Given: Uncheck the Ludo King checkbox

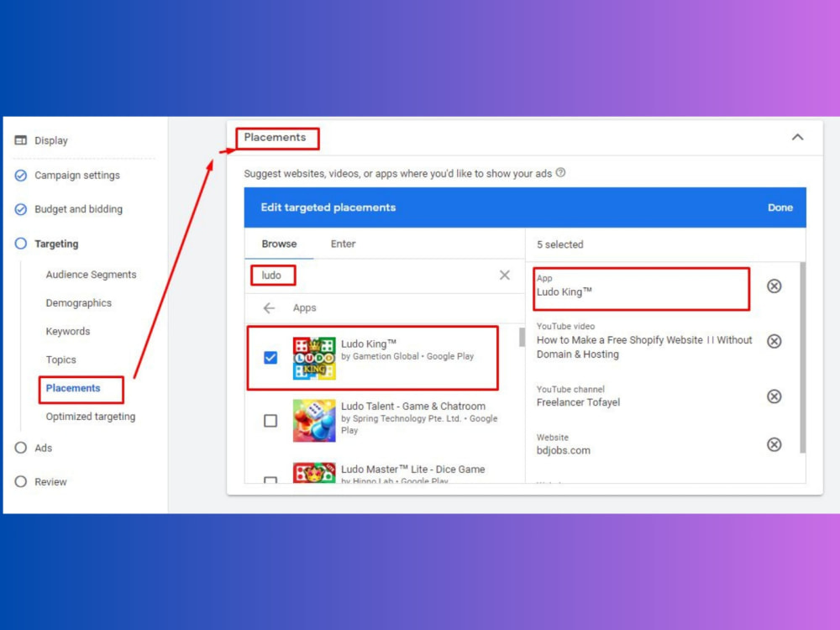Looking at the screenshot, I should (x=270, y=357).
